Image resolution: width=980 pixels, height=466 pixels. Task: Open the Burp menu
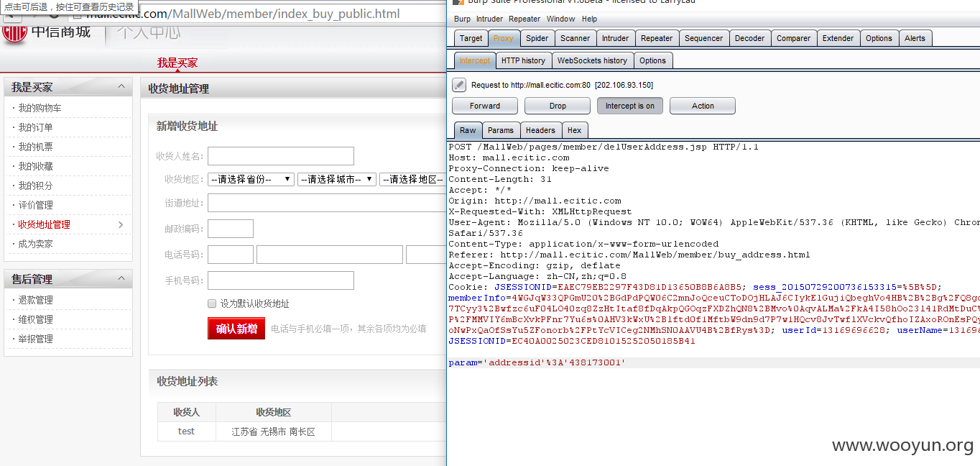[462, 19]
